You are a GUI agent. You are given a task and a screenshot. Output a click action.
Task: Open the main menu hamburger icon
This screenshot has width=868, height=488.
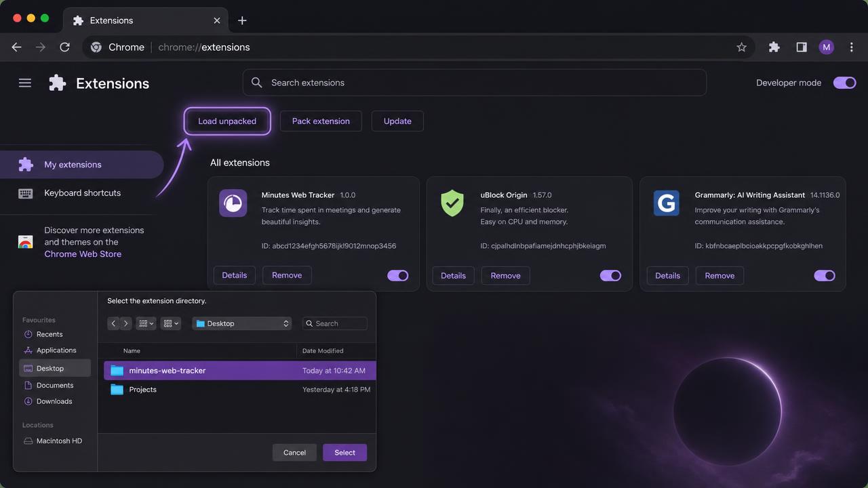click(25, 83)
